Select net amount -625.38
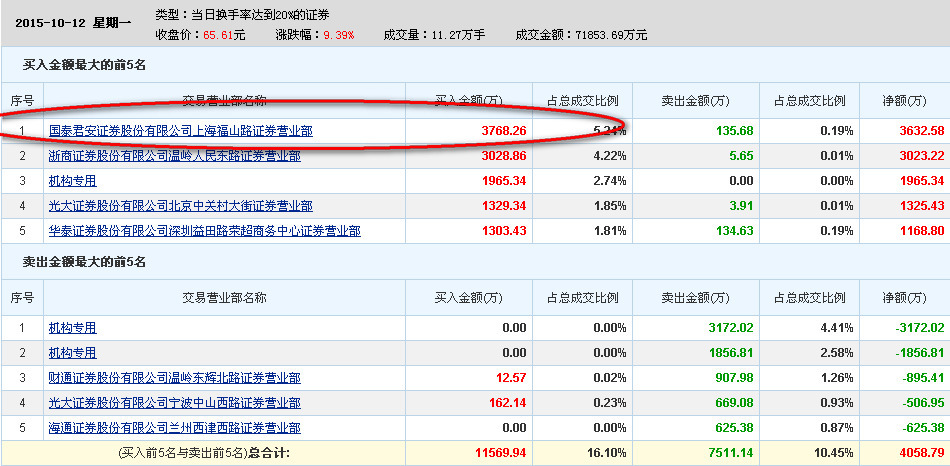 [923, 428]
